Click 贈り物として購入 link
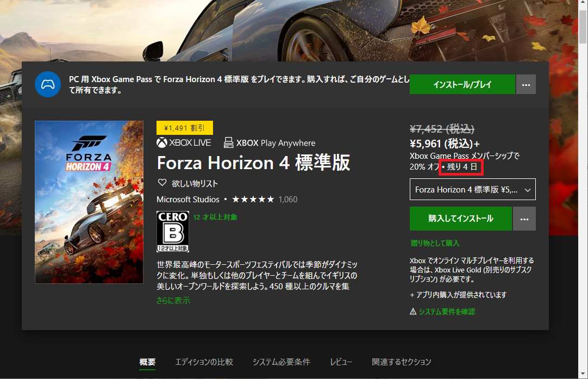588x379 pixels. [435, 243]
